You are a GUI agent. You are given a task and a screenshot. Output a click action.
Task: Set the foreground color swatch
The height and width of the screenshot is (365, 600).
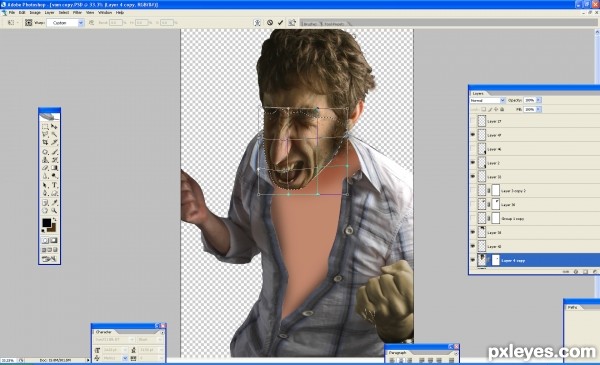point(46,223)
